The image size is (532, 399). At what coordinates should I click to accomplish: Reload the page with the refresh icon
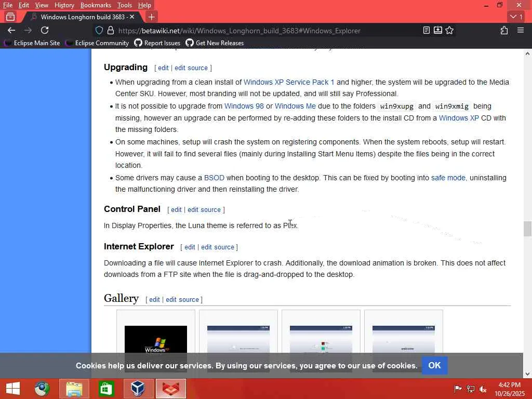tap(45, 30)
